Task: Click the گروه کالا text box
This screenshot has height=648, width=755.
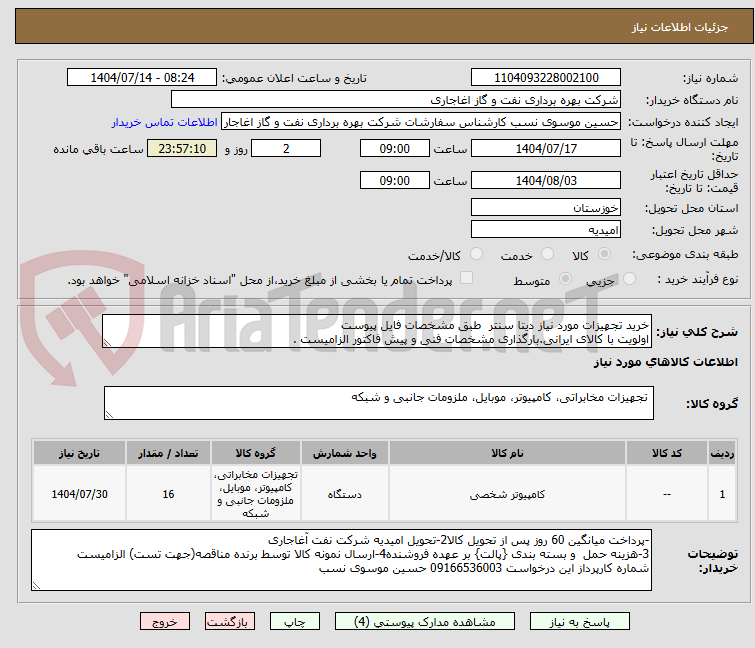Action: tap(379, 403)
